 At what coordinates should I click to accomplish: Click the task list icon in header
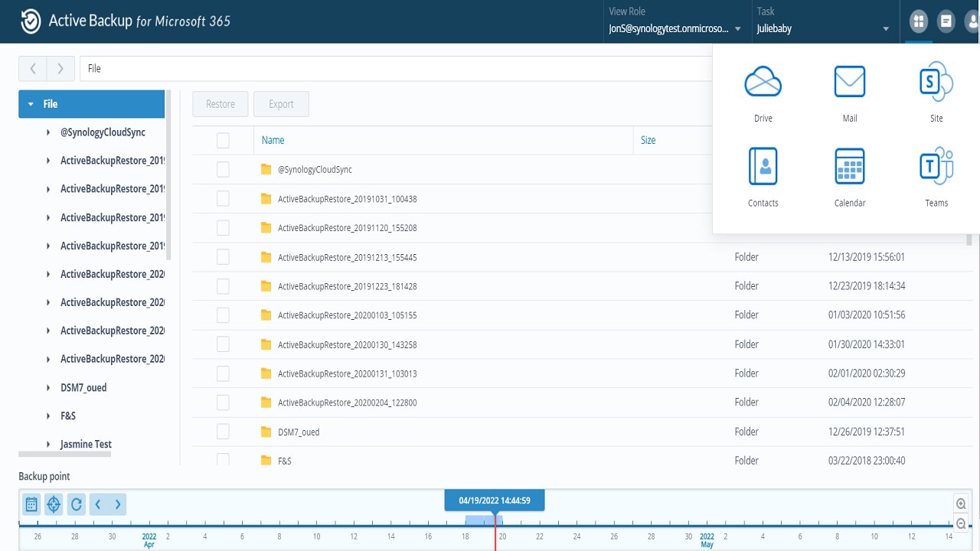tap(946, 21)
